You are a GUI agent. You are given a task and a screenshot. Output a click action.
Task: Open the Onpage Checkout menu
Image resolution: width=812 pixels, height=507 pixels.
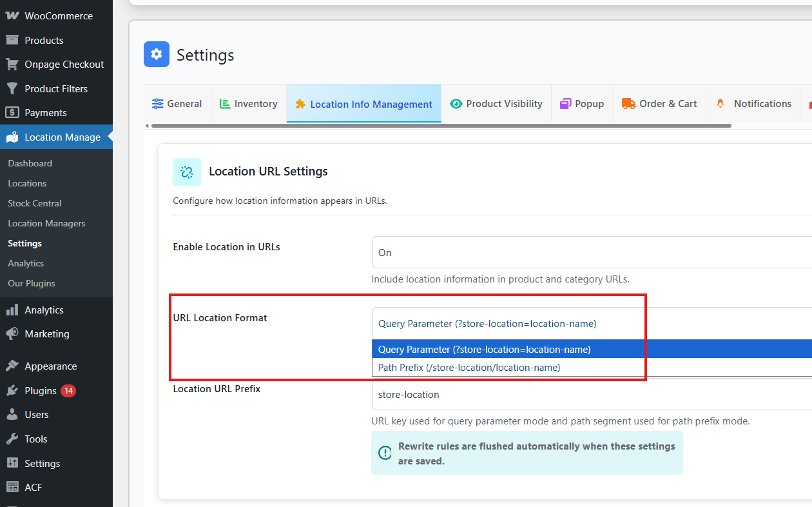click(x=56, y=64)
